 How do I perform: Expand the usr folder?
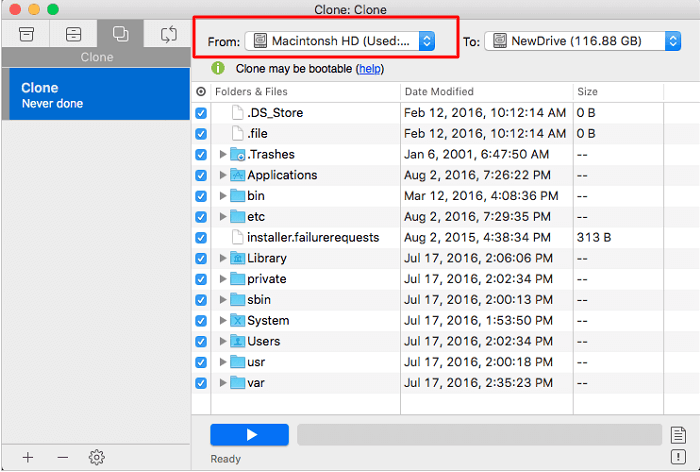click(223, 362)
